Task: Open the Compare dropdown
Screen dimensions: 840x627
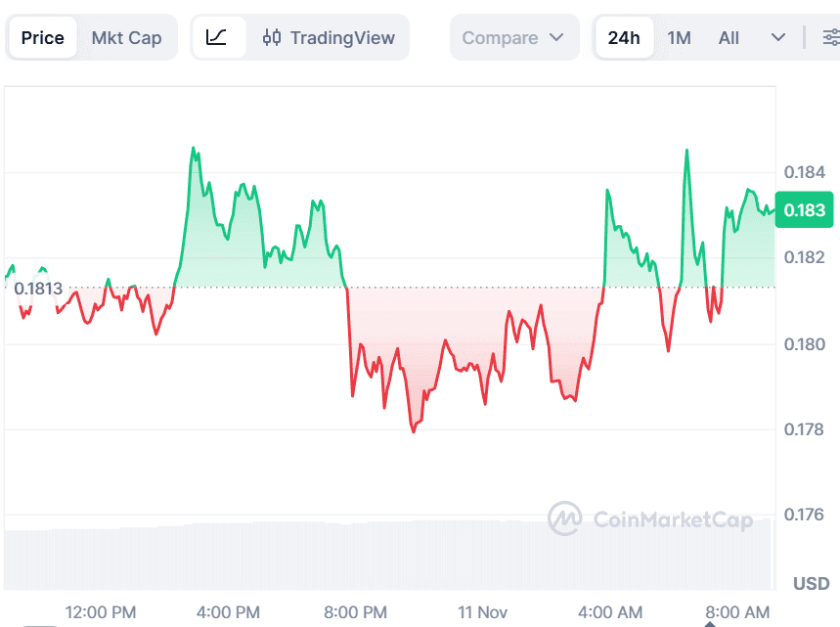Action: click(513, 38)
